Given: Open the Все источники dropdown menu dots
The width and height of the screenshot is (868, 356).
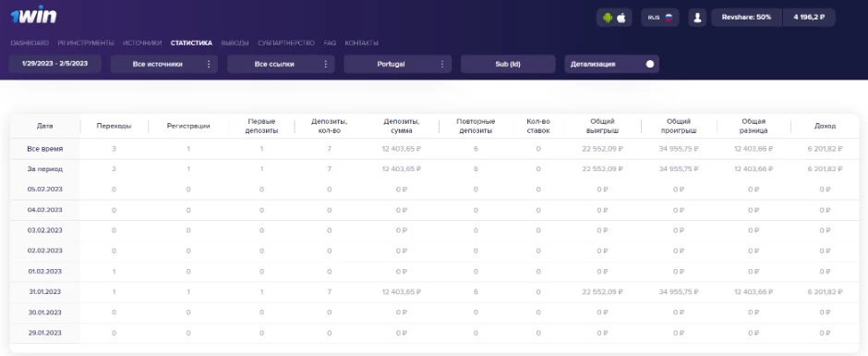Looking at the screenshot, I should point(209,64).
